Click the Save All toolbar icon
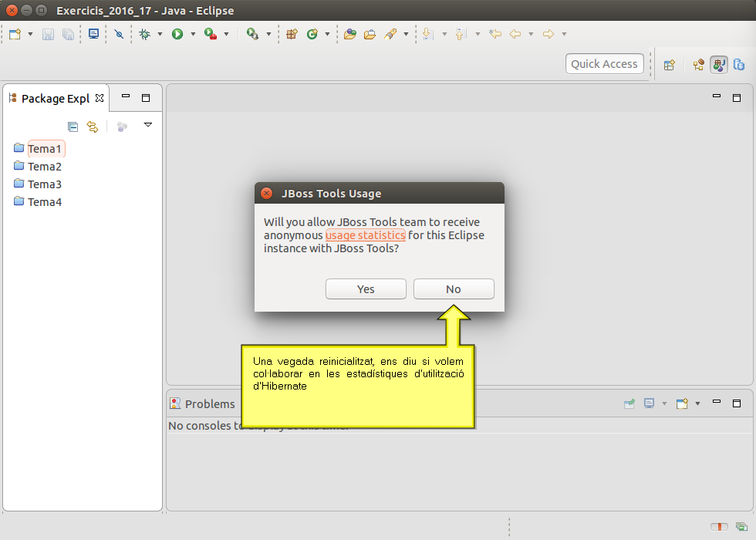The height and width of the screenshot is (540, 756). tap(68, 34)
